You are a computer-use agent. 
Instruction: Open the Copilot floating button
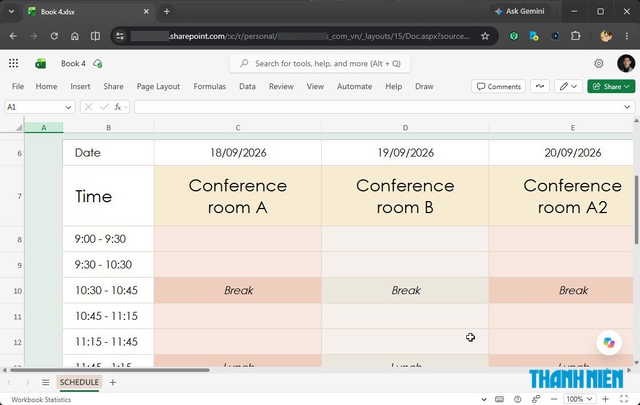pyautogui.click(x=609, y=342)
